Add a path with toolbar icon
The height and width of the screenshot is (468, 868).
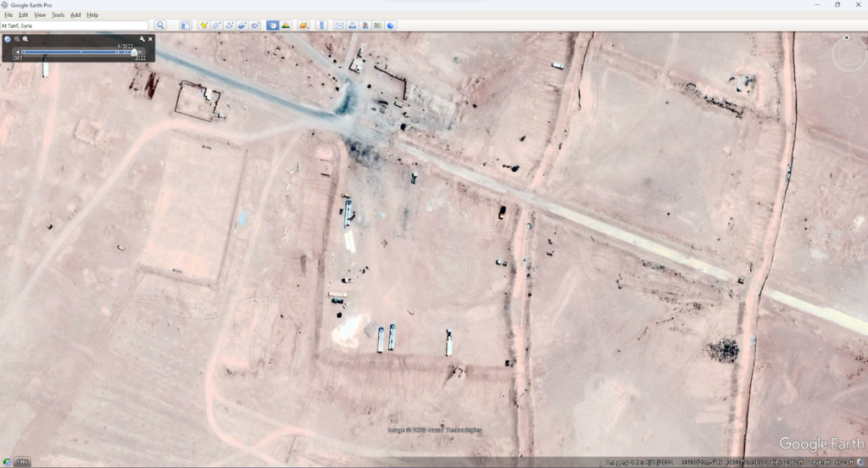[229, 25]
